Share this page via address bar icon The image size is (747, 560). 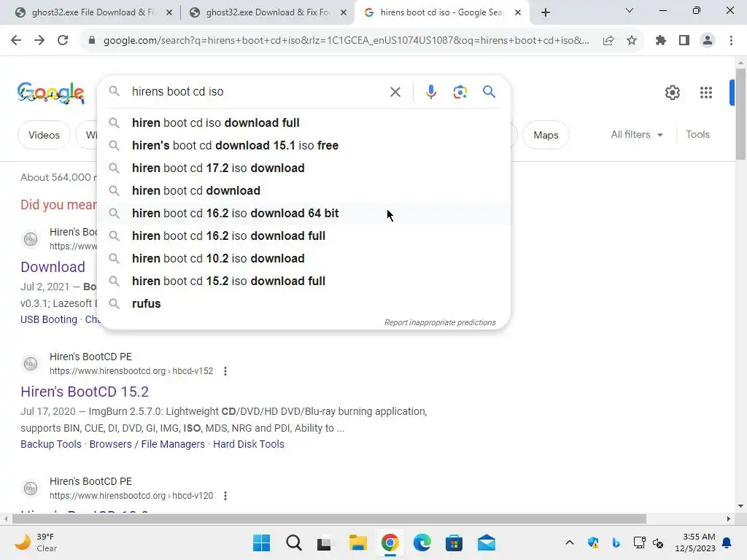coord(608,41)
